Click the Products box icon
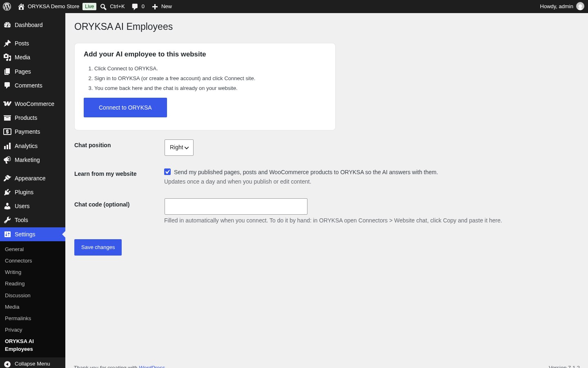The height and width of the screenshot is (368, 588). [7, 118]
